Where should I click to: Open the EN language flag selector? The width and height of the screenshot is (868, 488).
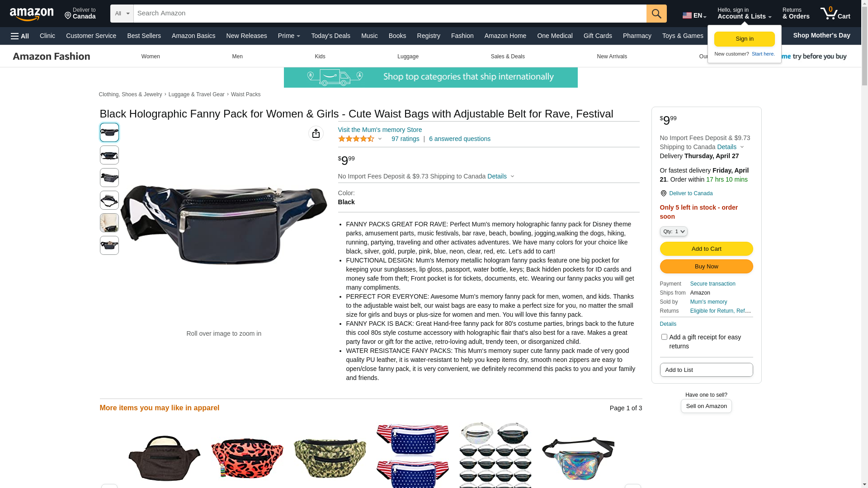tap(694, 15)
